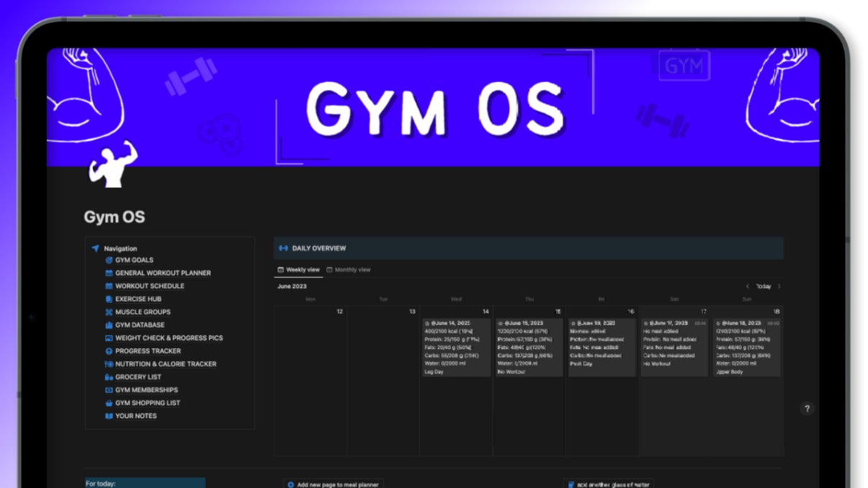Click the bodybuilder page icon
The height and width of the screenshot is (488, 868).
[x=112, y=164]
